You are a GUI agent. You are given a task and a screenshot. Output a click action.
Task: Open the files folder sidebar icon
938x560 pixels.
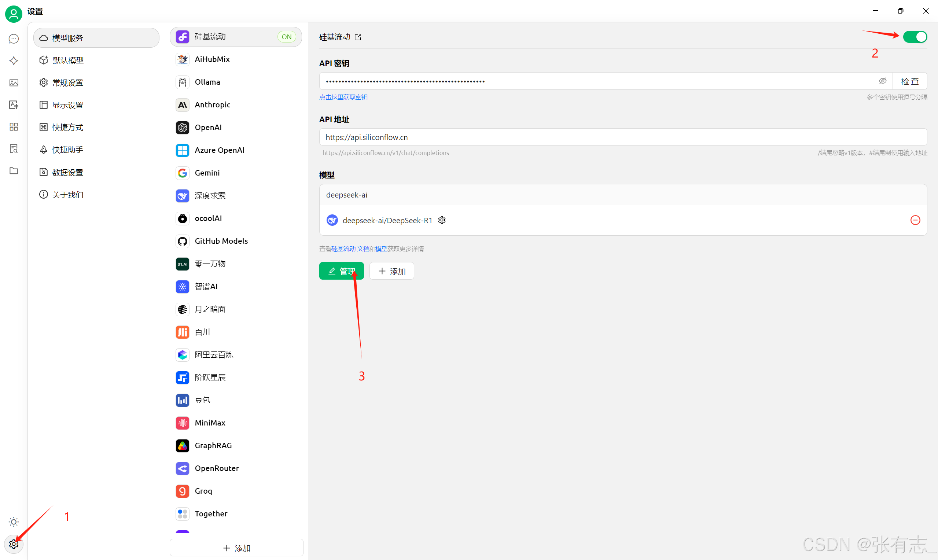coord(14,170)
